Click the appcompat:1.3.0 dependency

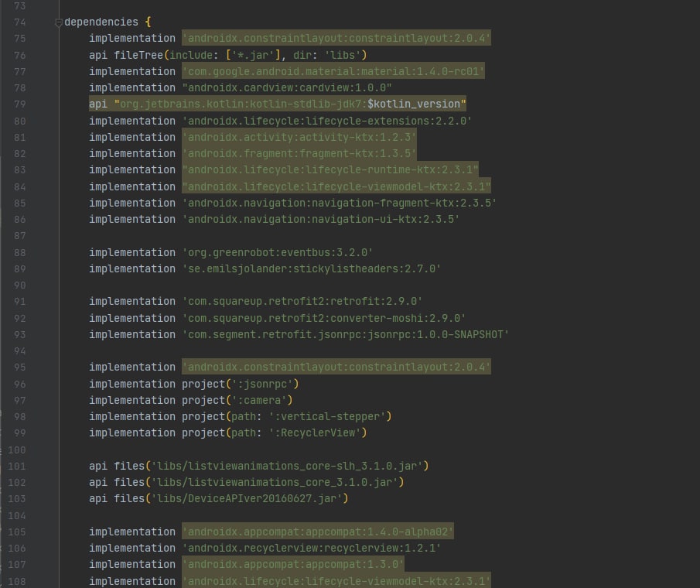pyautogui.click(x=293, y=564)
